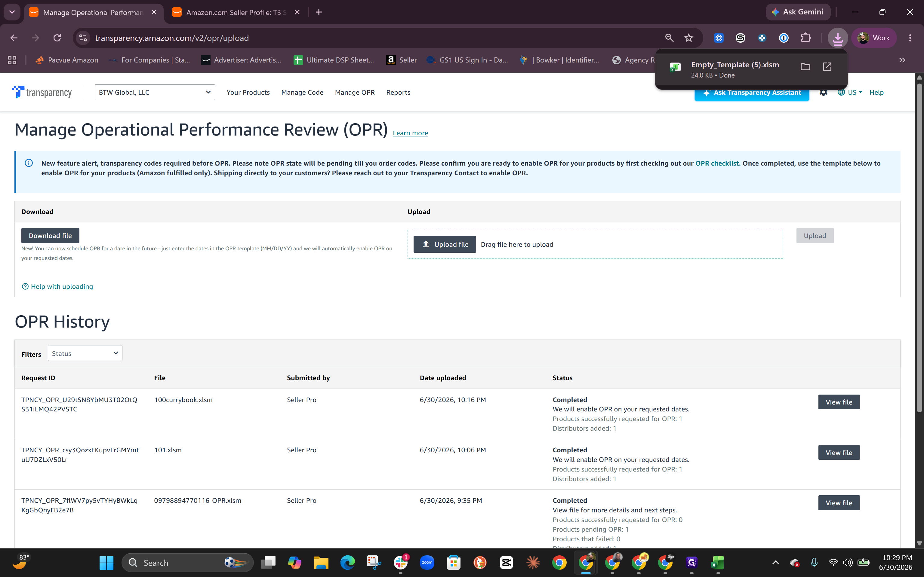Viewport: 924px width, 577px height.
Task: Expand the US region selector
Action: click(x=850, y=92)
